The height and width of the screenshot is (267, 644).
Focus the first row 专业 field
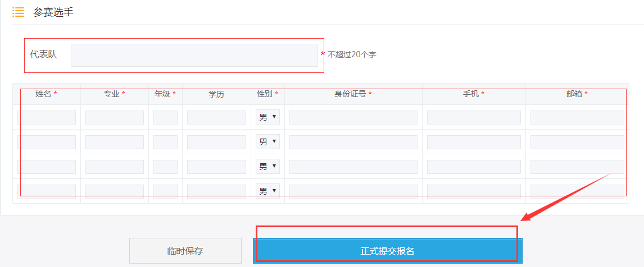(x=115, y=117)
